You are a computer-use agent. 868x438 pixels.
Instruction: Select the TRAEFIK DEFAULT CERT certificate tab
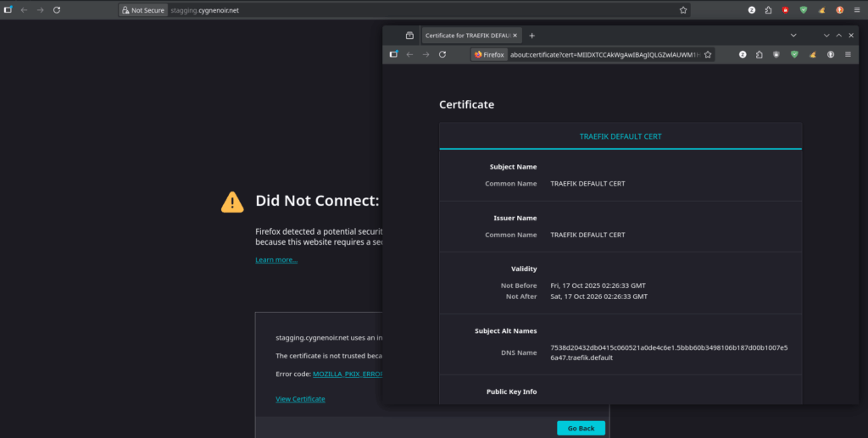(620, 136)
